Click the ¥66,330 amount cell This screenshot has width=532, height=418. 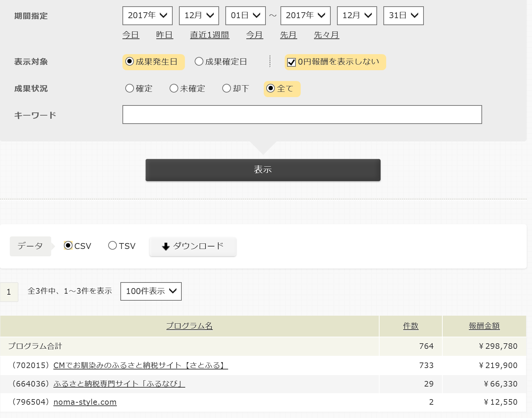(484, 384)
